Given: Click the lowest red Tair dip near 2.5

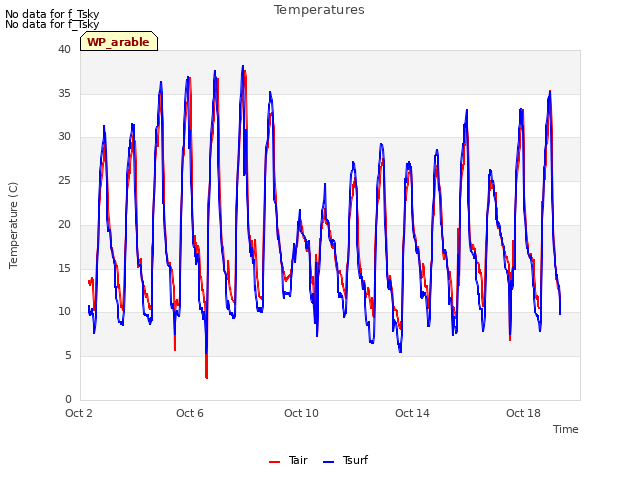Looking at the screenshot, I should coord(207,376).
